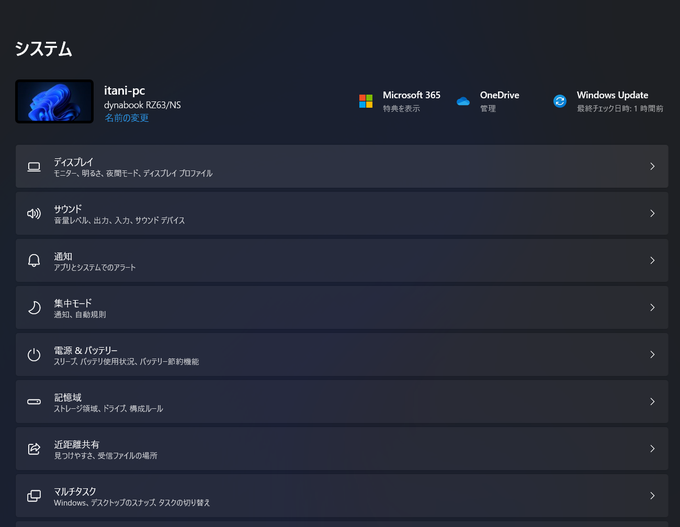Click the notification bell icon
680x527 pixels.
(x=34, y=260)
